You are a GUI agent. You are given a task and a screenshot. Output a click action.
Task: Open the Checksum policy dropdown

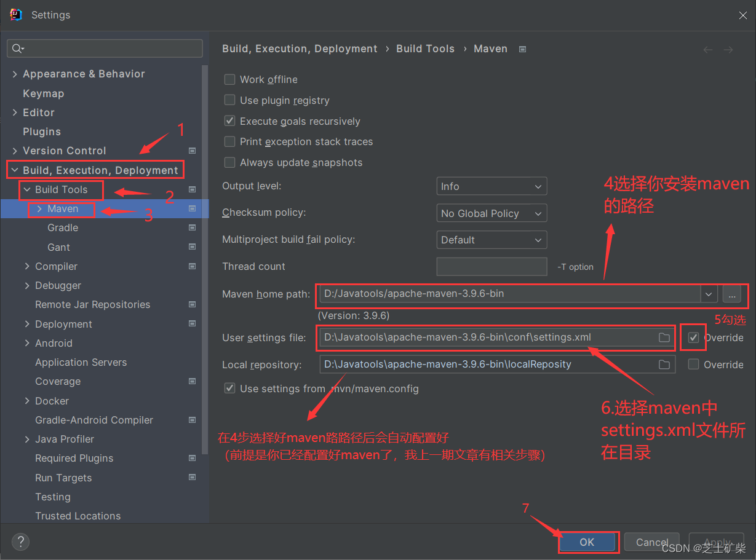click(x=491, y=213)
